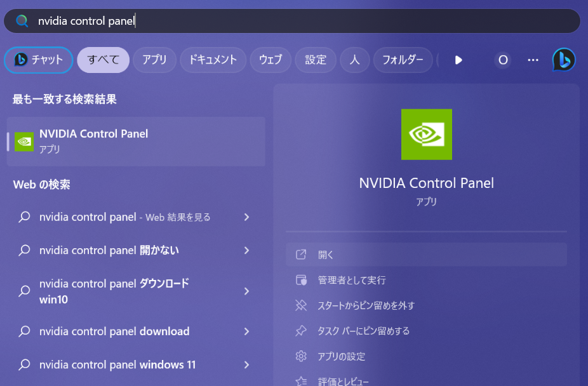
Task: Click in the search text field
Action: tap(300, 20)
